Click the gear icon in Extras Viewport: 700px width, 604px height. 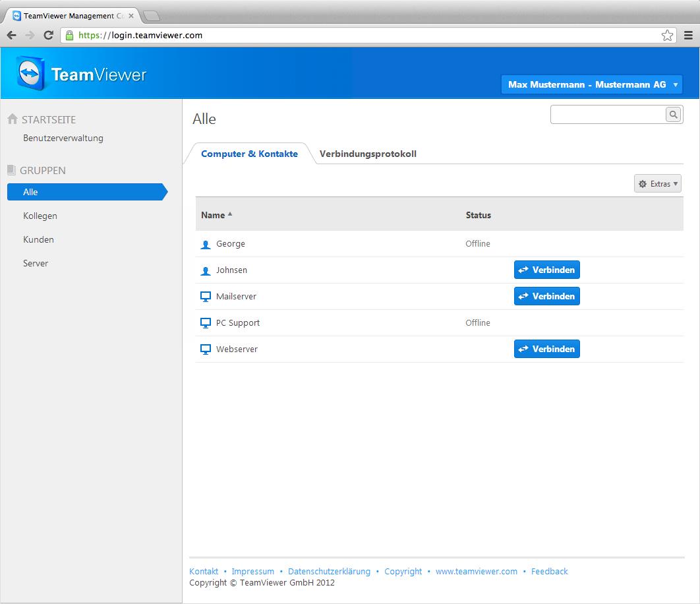click(643, 184)
